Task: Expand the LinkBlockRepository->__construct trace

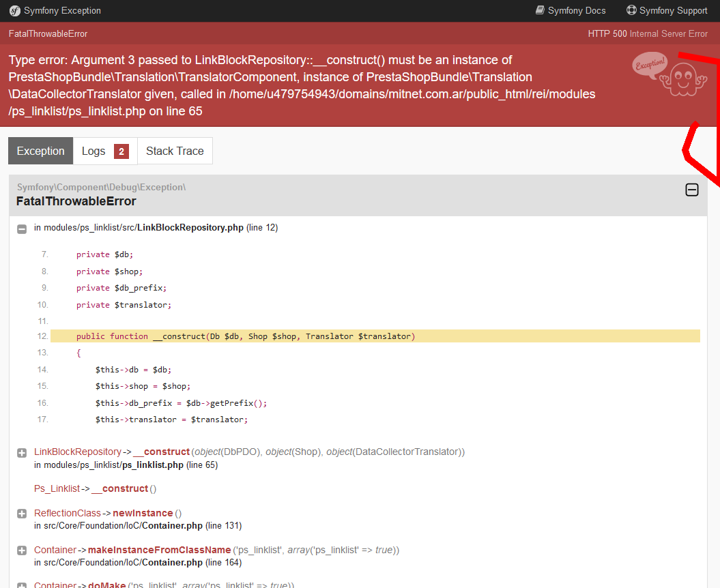Action: point(22,453)
